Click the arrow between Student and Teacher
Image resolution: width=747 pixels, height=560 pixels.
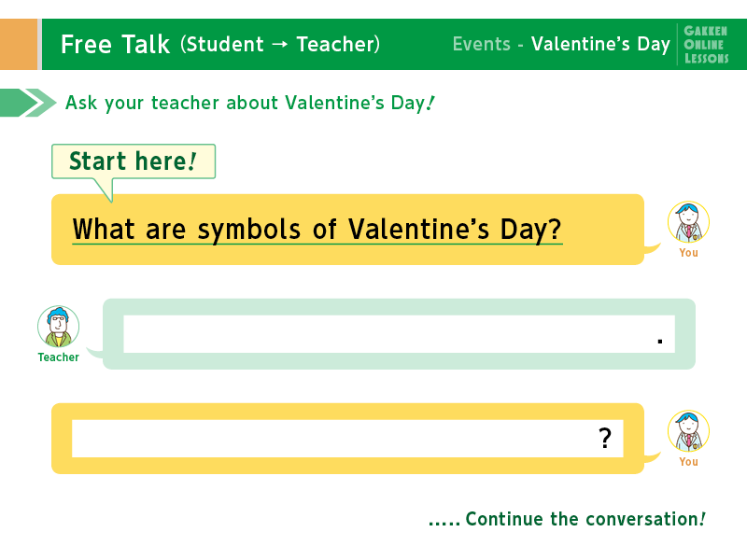tap(280, 44)
